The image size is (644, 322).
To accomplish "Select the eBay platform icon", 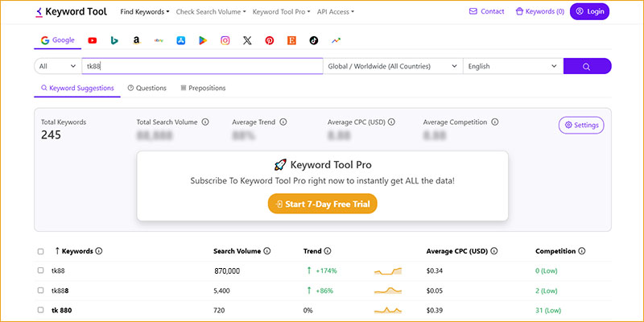I will [x=159, y=40].
